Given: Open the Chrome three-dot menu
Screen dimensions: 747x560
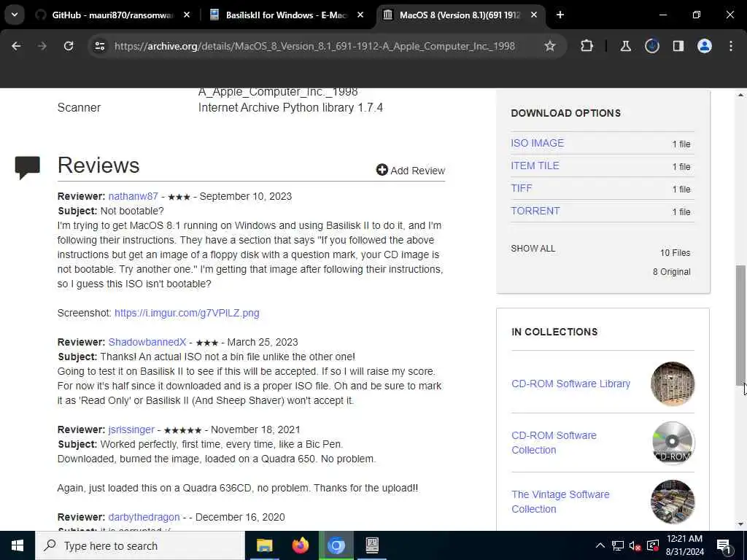Looking at the screenshot, I should [x=731, y=46].
